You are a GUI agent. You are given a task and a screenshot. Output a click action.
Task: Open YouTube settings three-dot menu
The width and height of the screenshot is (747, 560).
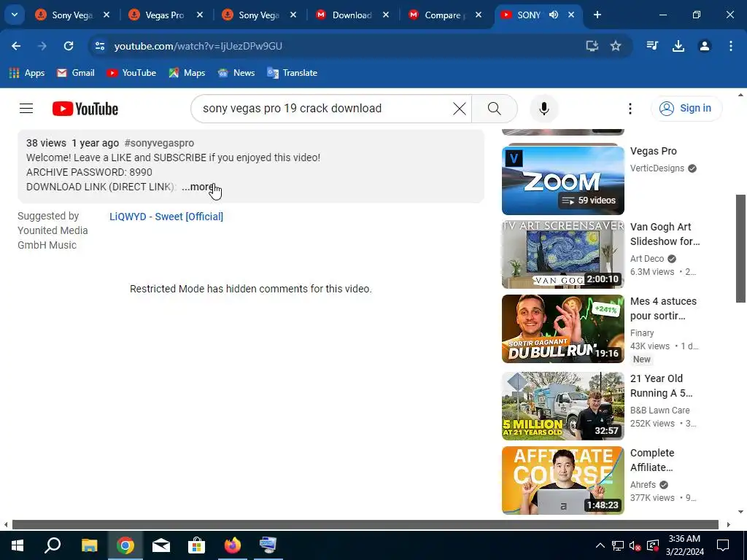[x=630, y=109]
